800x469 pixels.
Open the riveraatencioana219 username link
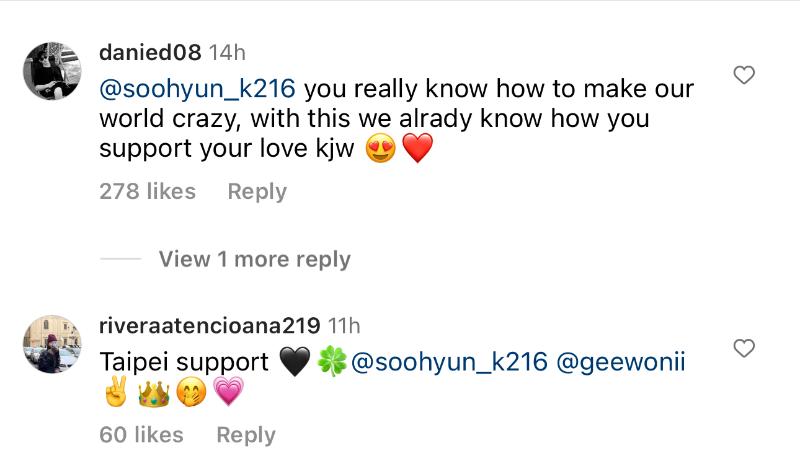tap(210, 325)
